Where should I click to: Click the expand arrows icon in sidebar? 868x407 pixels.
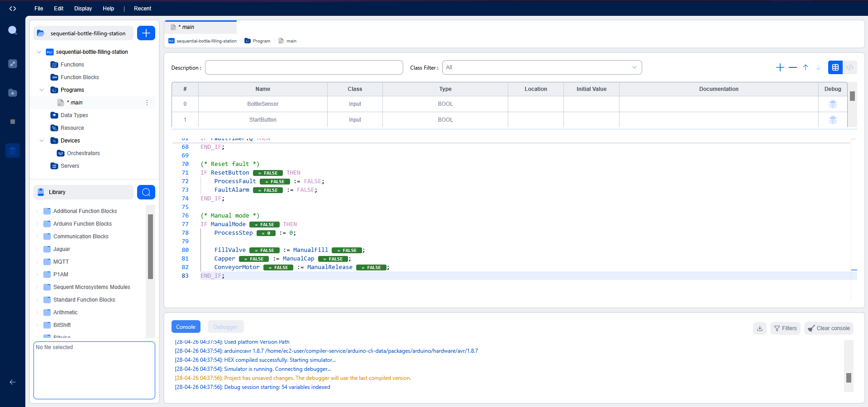click(x=13, y=64)
